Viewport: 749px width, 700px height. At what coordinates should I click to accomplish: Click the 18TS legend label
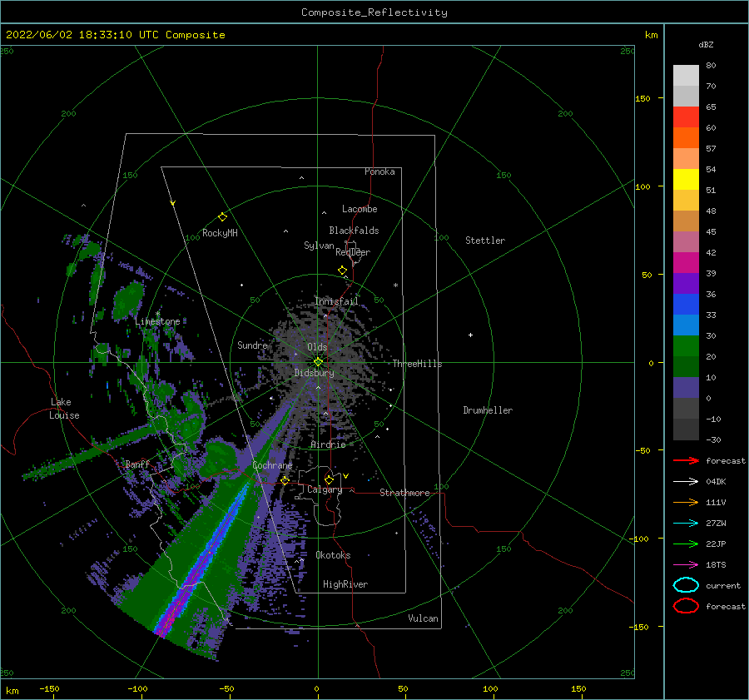click(x=716, y=565)
